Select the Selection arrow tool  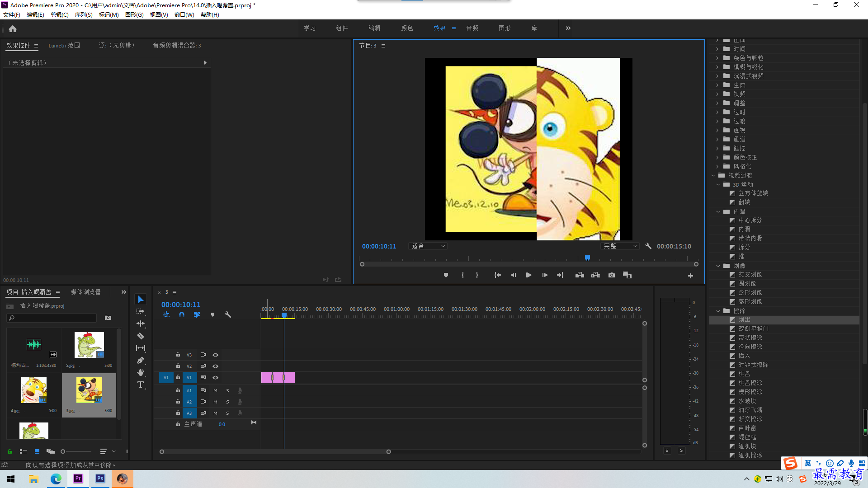point(141,300)
